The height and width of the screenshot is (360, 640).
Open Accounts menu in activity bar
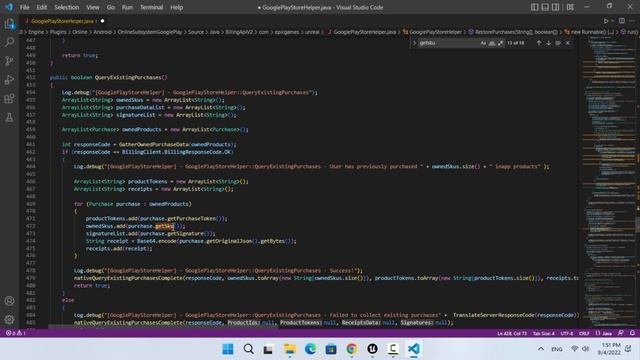9,301
